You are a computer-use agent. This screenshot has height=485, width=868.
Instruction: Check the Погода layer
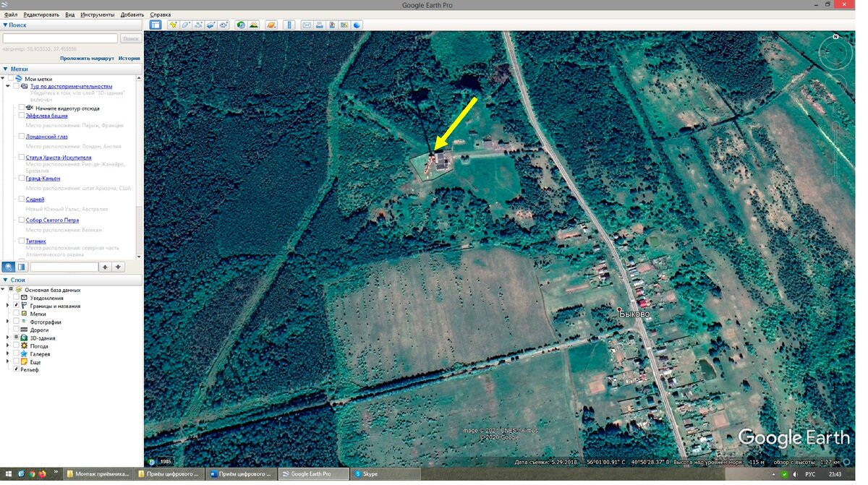click(16, 345)
